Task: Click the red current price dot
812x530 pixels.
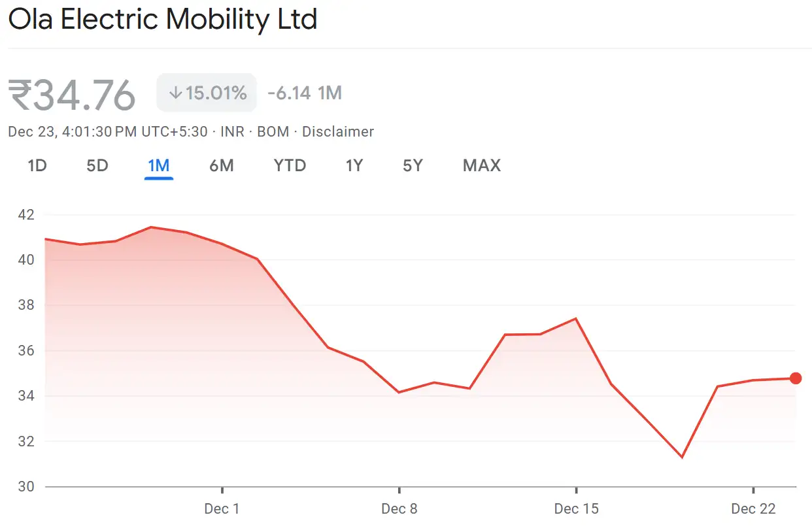Action: pos(796,378)
